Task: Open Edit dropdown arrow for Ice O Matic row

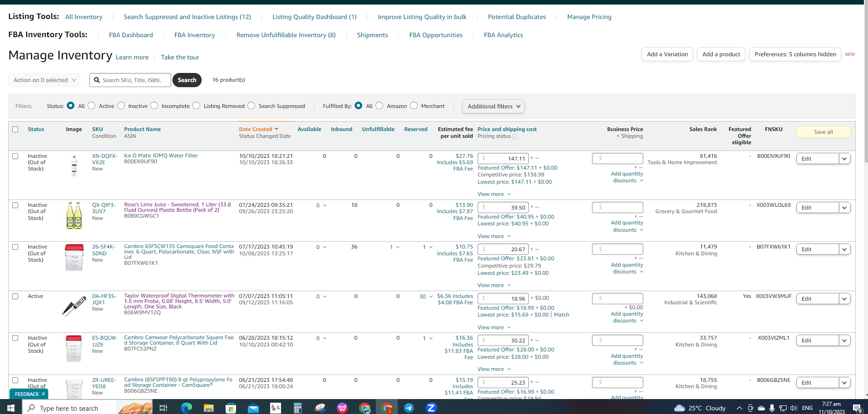Action: pyautogui.click(x=844, y=159)
